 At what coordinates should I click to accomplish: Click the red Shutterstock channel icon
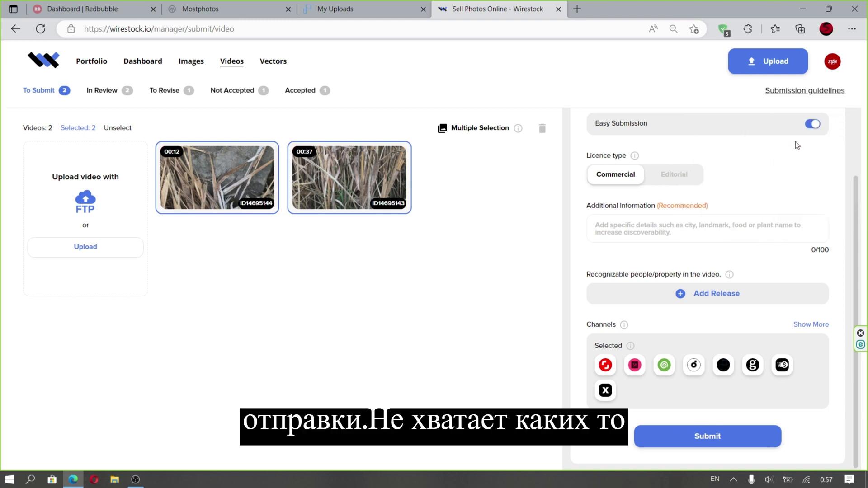[605, 365]
